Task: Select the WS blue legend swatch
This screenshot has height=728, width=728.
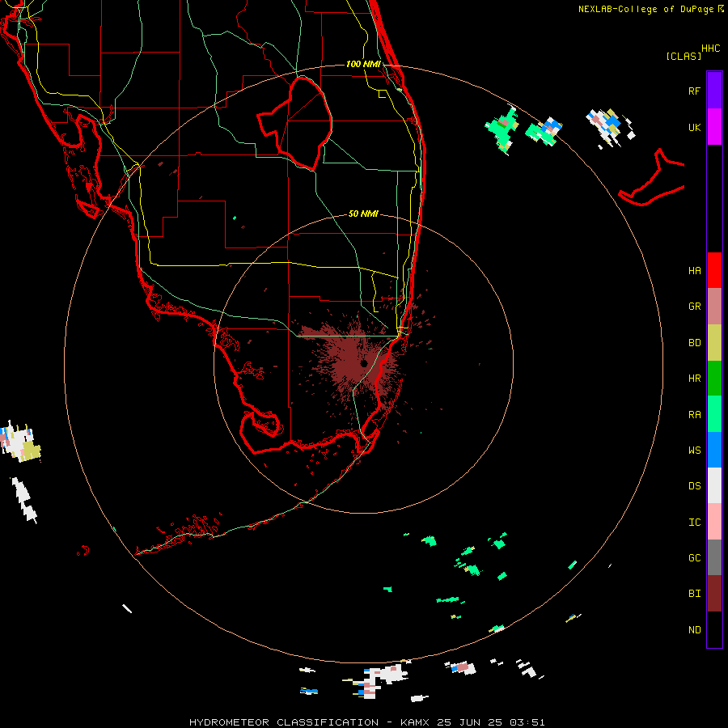Action: click(x=714, y=450)
